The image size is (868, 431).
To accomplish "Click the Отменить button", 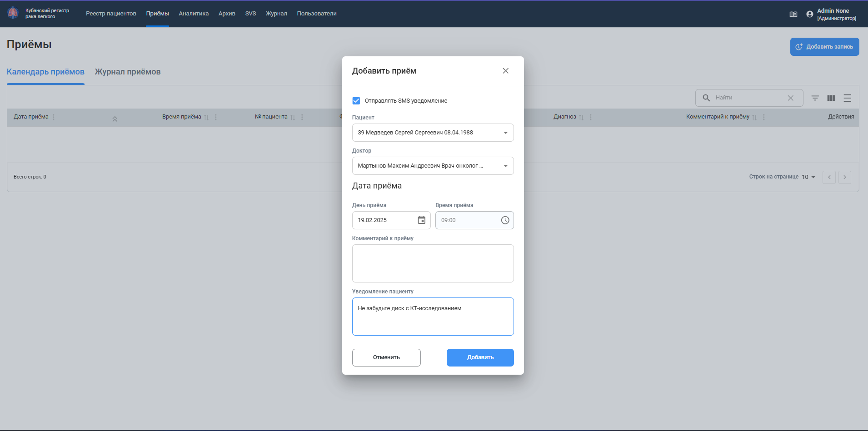I will pyautogui.click(x=386, y=357).
